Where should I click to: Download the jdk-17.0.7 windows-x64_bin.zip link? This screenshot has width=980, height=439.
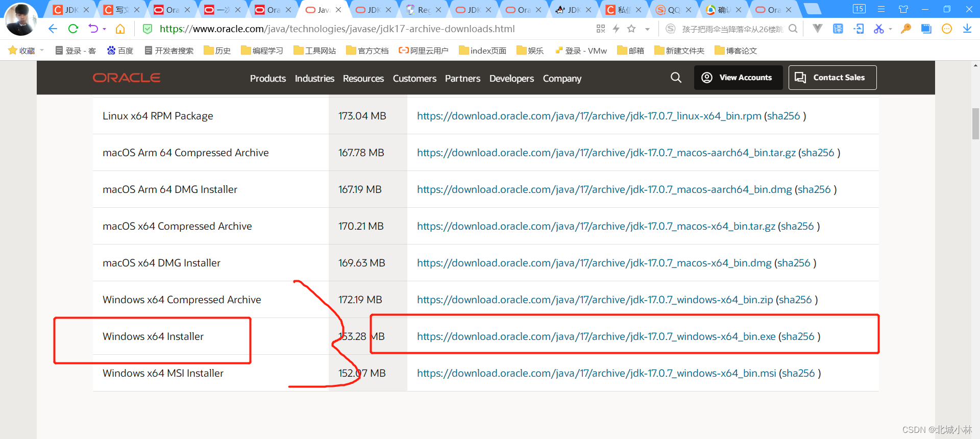coord(595,300)
